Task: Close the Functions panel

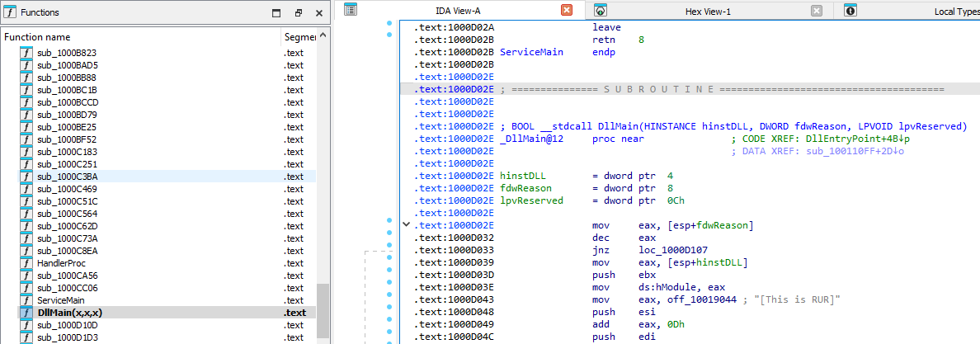Action: pyautogui.click(x=318, y=13)
